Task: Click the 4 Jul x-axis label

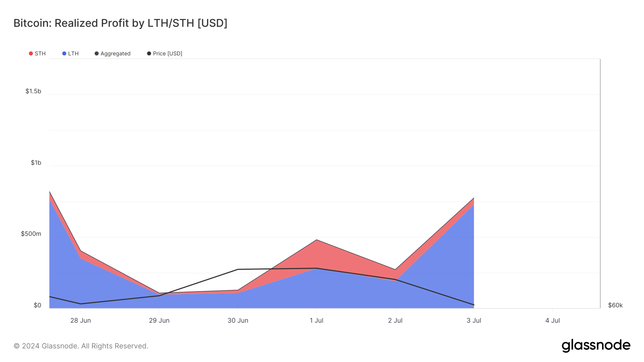Action: (x=553, y=321)
